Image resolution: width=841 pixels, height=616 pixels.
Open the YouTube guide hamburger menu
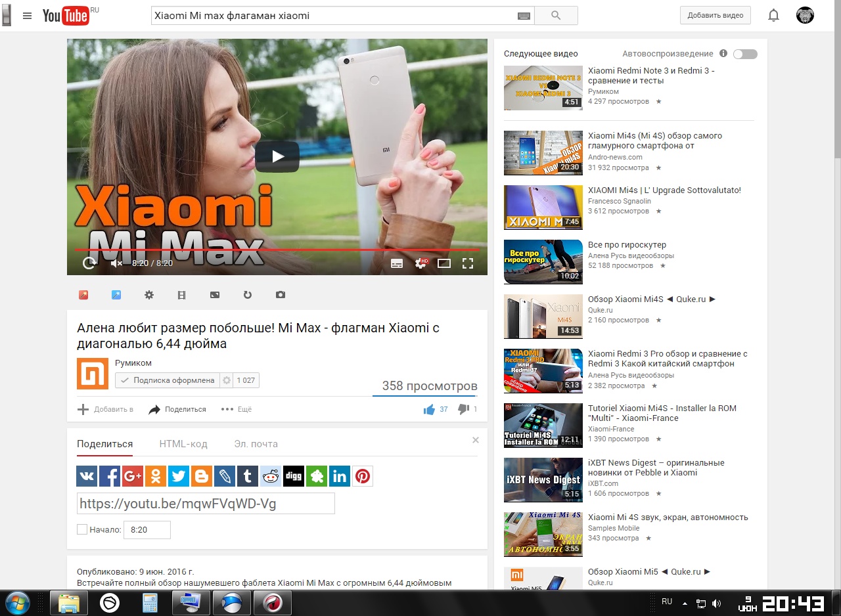point(27,16)
